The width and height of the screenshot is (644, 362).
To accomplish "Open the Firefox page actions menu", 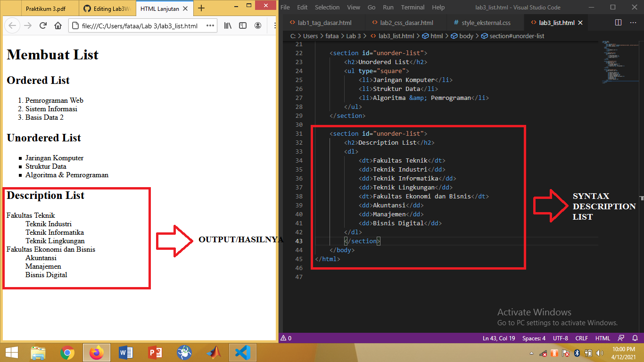I will [210, 26].
